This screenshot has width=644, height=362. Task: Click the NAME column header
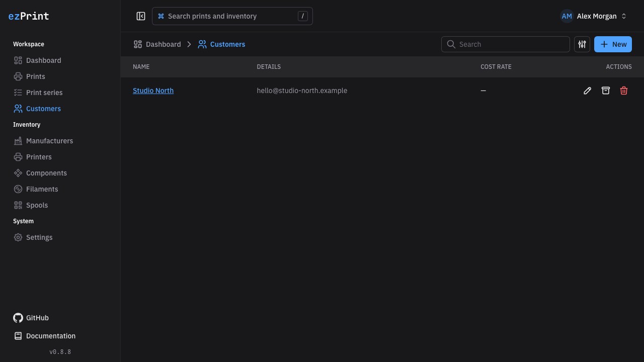pyautogui.click(x=141, y=67)
